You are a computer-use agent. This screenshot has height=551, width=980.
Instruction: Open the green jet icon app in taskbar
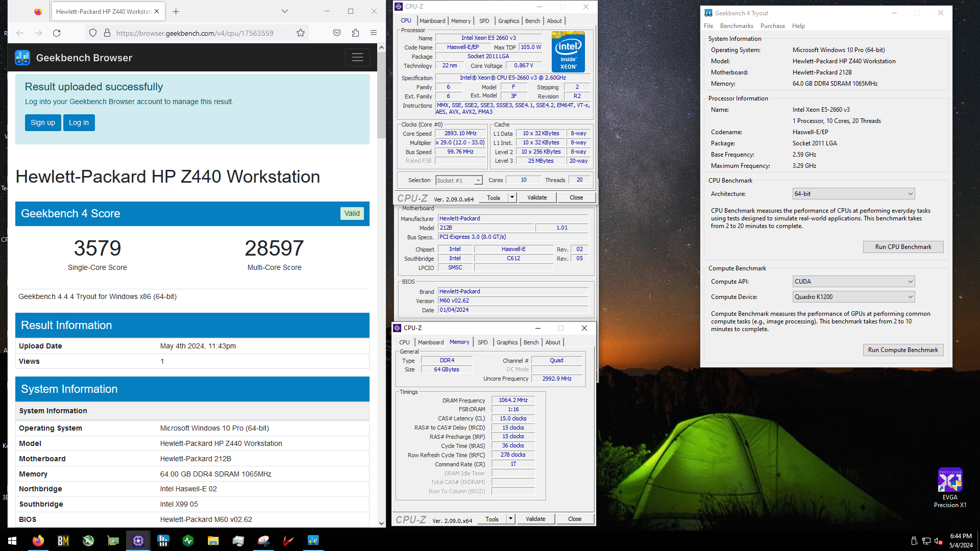[x=88, y=541]
